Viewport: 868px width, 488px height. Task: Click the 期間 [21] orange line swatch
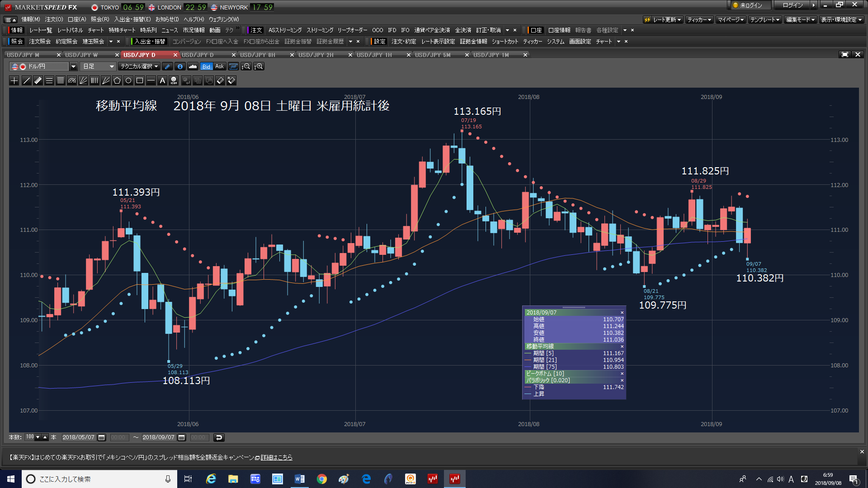(528, 360)
